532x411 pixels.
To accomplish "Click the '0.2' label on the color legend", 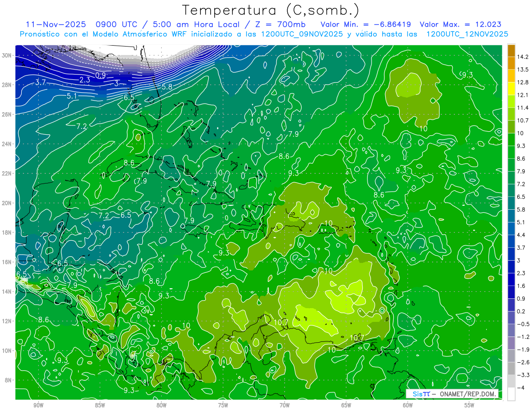I will (521, 311).
